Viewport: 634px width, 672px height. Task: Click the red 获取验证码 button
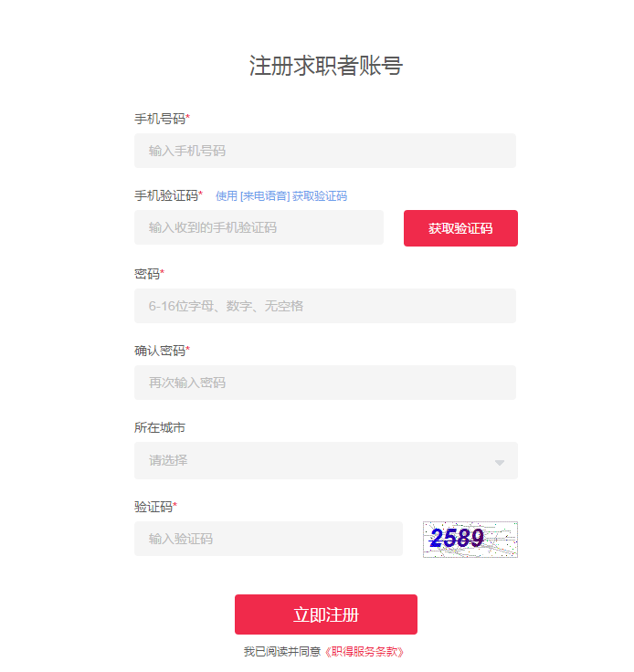(460, 228)
